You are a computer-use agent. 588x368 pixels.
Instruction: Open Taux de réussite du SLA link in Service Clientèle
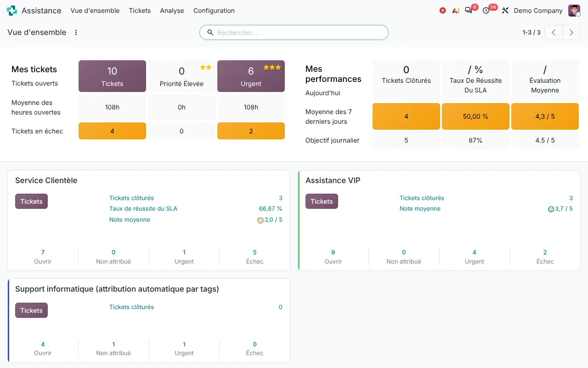(x=143, y=209)
